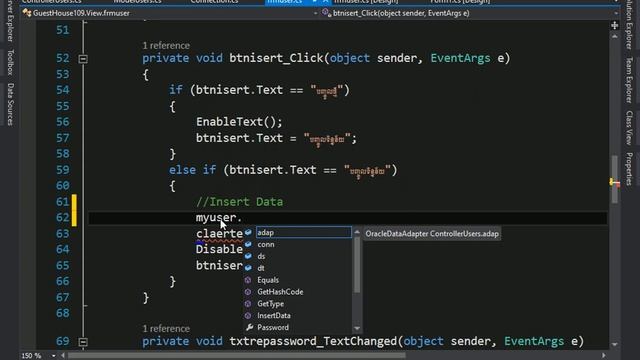This screenshot has height=360, width=640.
Task: Place cursor on the //Insert Data comment
Action: click(x=239, y=202)
